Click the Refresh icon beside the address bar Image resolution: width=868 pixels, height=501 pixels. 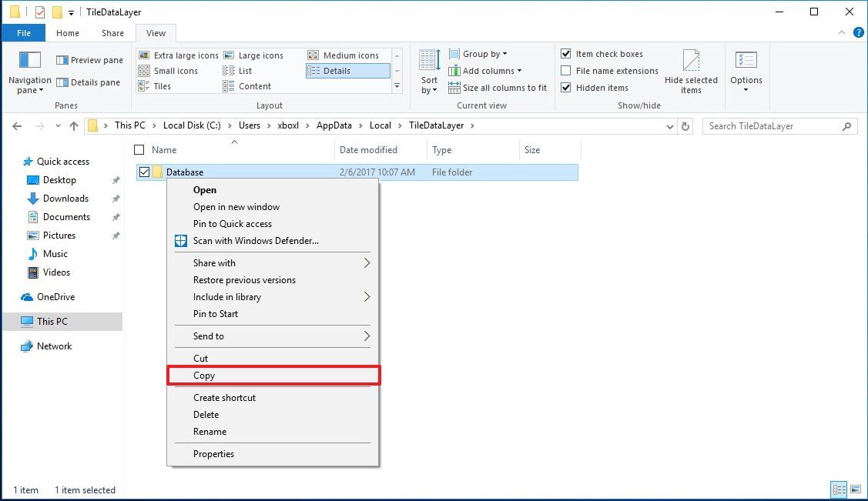point(685,125)
